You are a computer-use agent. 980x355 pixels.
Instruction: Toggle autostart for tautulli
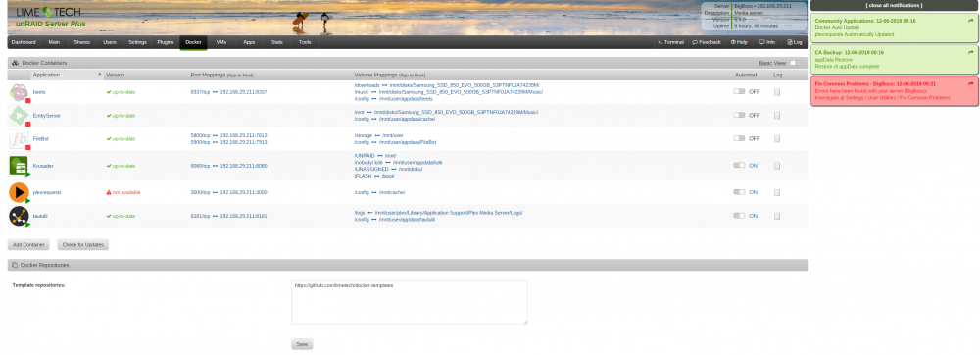(739, 216)
